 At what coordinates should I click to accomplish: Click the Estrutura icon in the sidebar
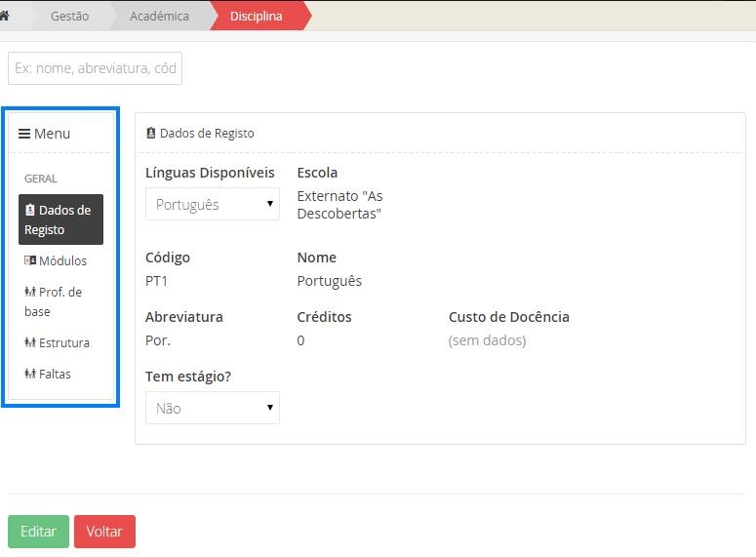[x=29, y=342]
